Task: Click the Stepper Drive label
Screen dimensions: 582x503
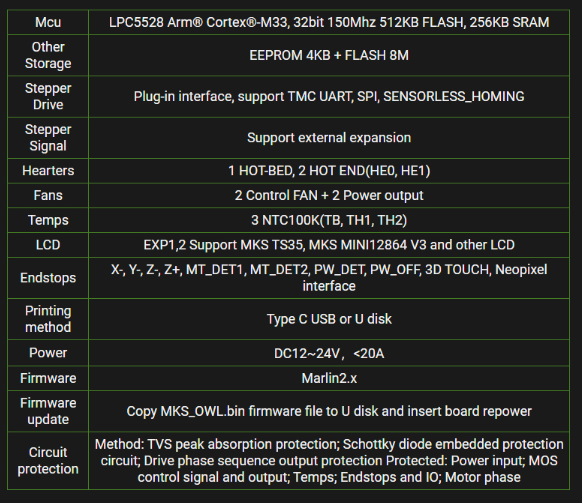Action: [48, 97]
